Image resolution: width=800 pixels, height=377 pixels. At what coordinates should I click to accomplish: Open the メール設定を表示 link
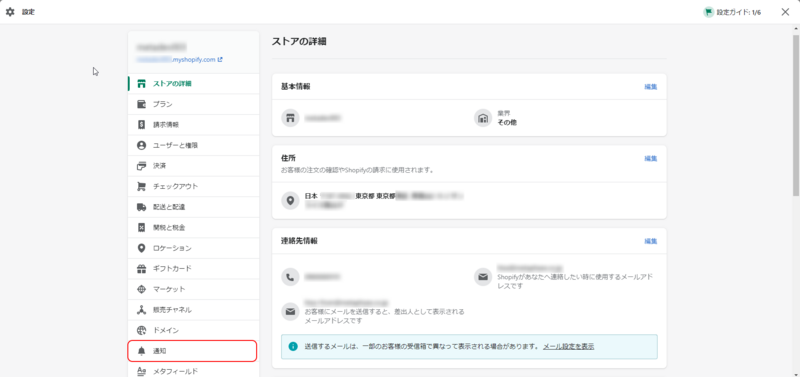pyautogui.click(x=568, y=346)
